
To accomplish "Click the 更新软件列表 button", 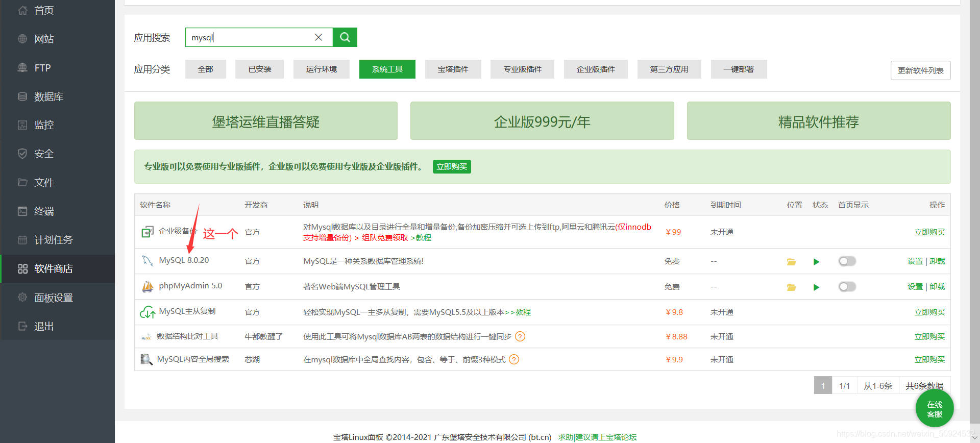I will point(921,70).
